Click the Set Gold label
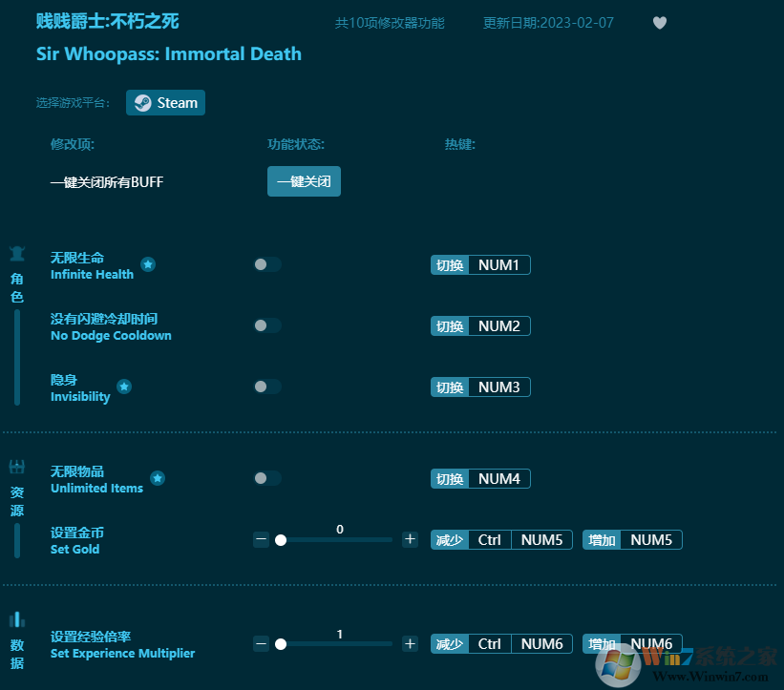784x690 pixels. coord(75,549)
